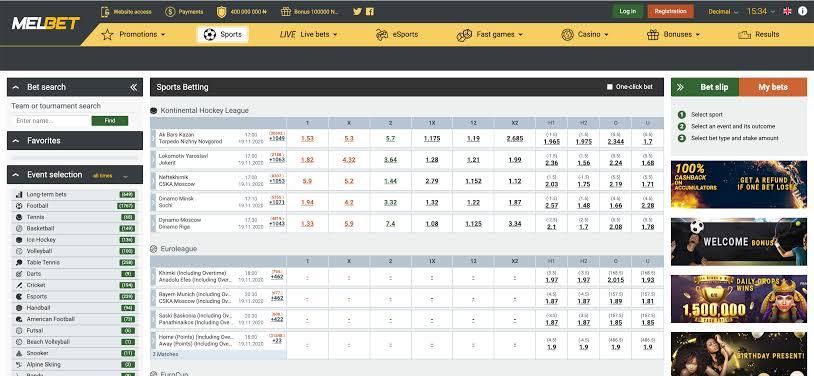The width and height of the screenshot is (814, 376).
Task: Click the Tennis ball icon in sidebar
Action: coord(19,217)
